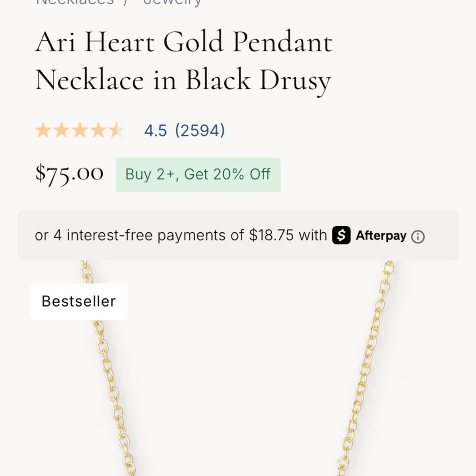The width and height of the screenshot is (476, 476).
Task: Select the third star in the rating
Action: (x=80, y=129)
